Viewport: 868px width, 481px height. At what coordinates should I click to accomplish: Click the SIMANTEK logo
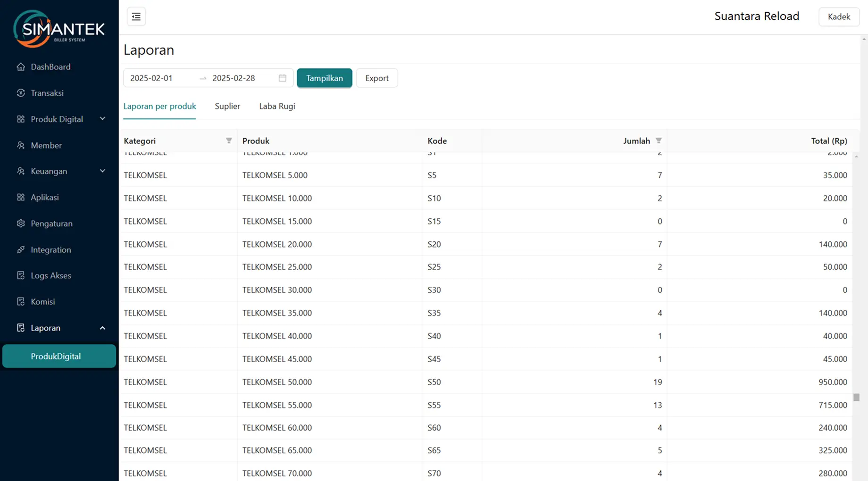(x=59, y=29)
